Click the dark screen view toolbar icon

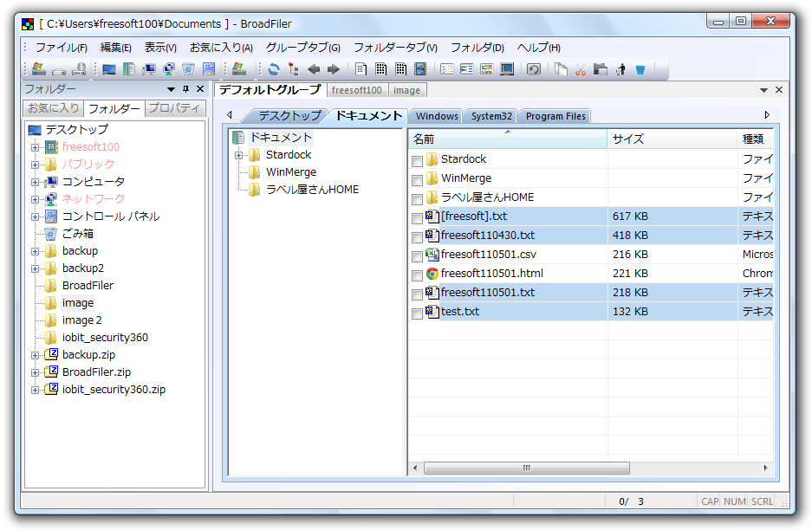click(x=507, y=68)
